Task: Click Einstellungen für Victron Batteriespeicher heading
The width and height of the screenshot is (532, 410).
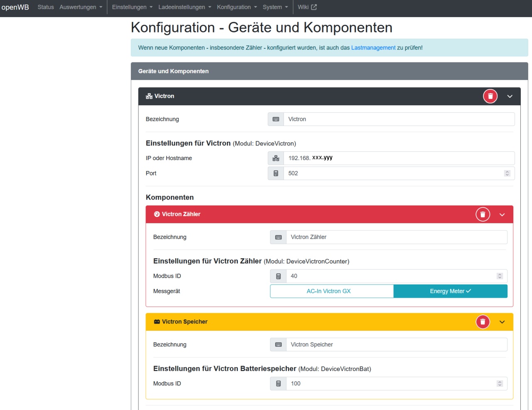Action: [x=262, y=369]
